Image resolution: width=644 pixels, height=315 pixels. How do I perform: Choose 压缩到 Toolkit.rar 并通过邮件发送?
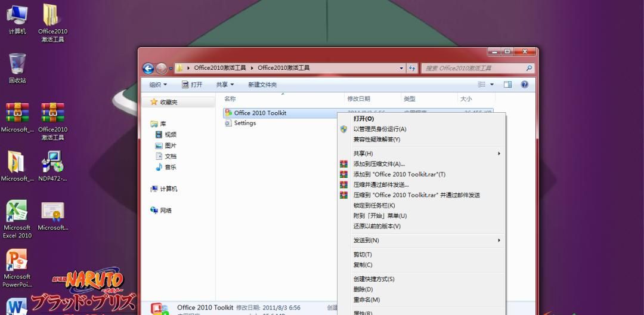pyautogui.click(x=422, y=195)
